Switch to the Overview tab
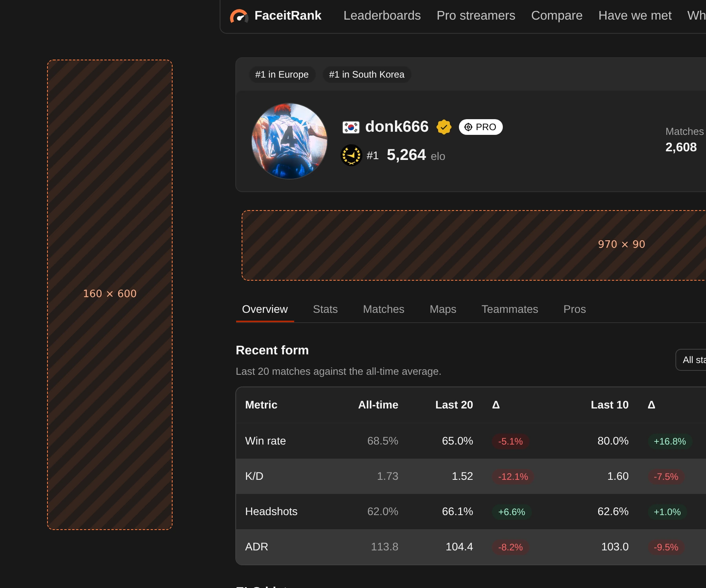Viewport: 706px width, 588px height. (x=265, y=309)
